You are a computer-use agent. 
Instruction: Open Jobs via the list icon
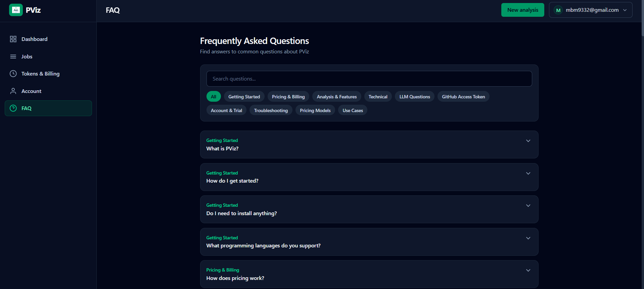pos(13,56)
